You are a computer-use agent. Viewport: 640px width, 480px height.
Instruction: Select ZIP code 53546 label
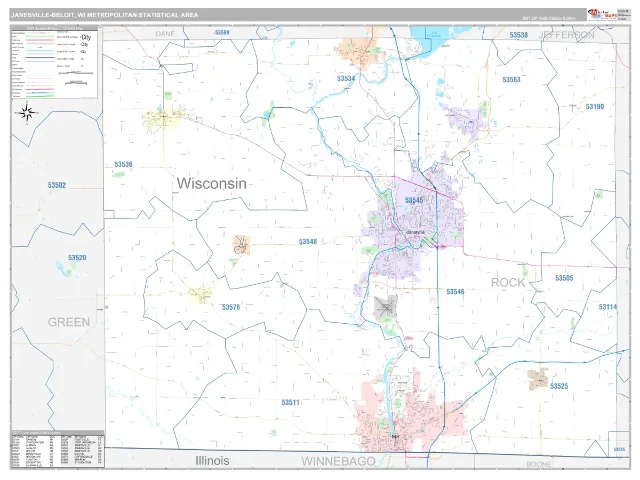pyautogui.click(x=455, y=291)
